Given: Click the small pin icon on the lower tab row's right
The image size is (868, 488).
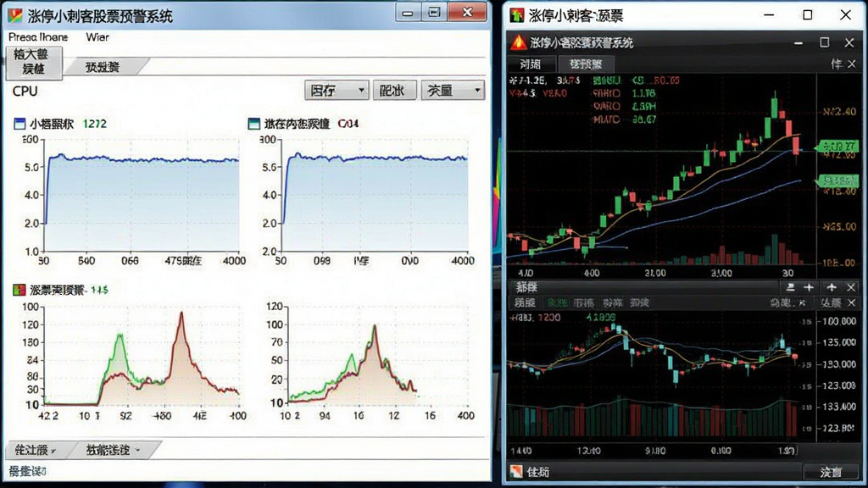Looking at the screenshot, I should tap(802, 303).
